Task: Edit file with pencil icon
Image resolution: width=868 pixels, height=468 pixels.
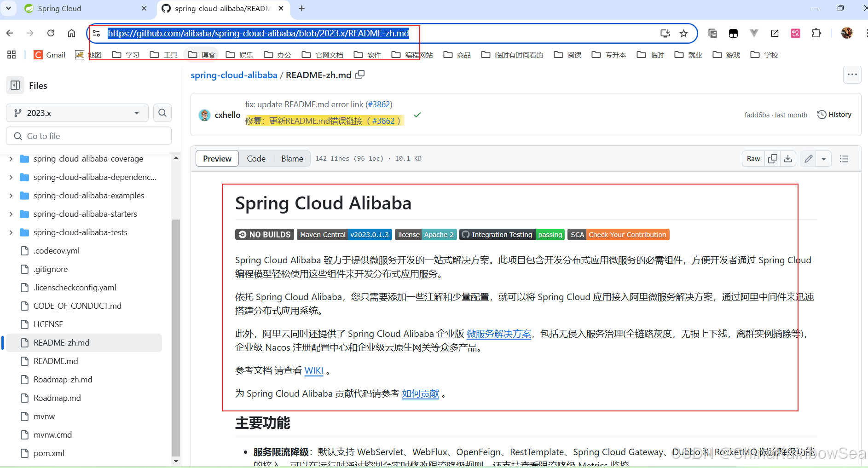Action: coord(808,159)
